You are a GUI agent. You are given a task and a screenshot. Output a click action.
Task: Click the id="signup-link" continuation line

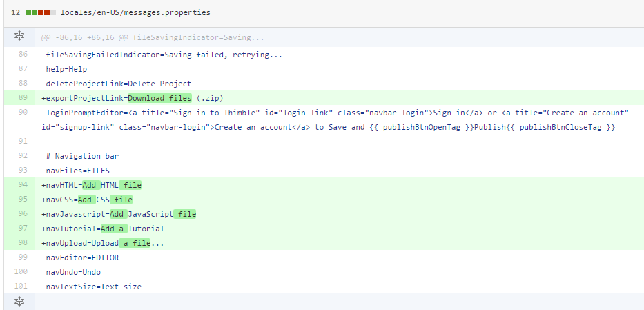pos(328,127)
